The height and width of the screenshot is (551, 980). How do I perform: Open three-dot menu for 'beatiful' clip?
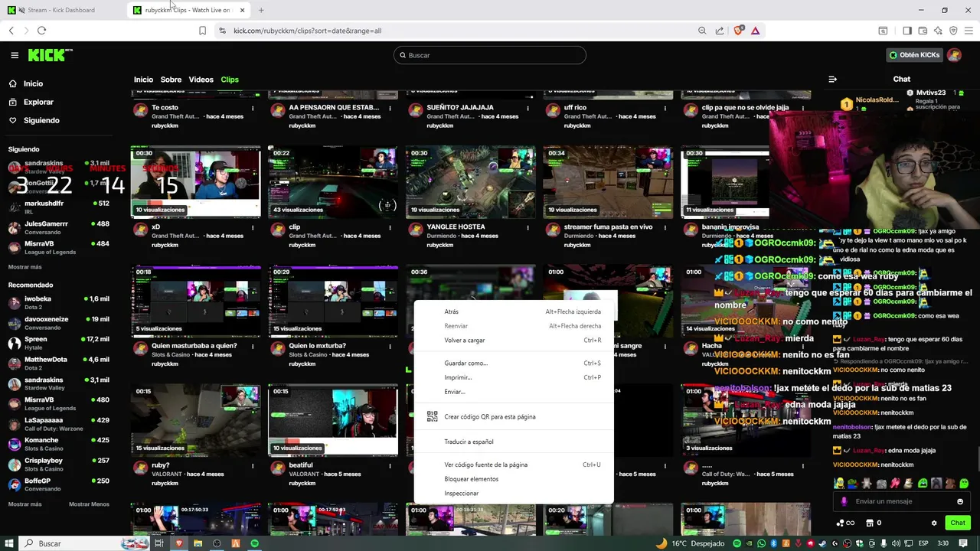click(390, 465)
